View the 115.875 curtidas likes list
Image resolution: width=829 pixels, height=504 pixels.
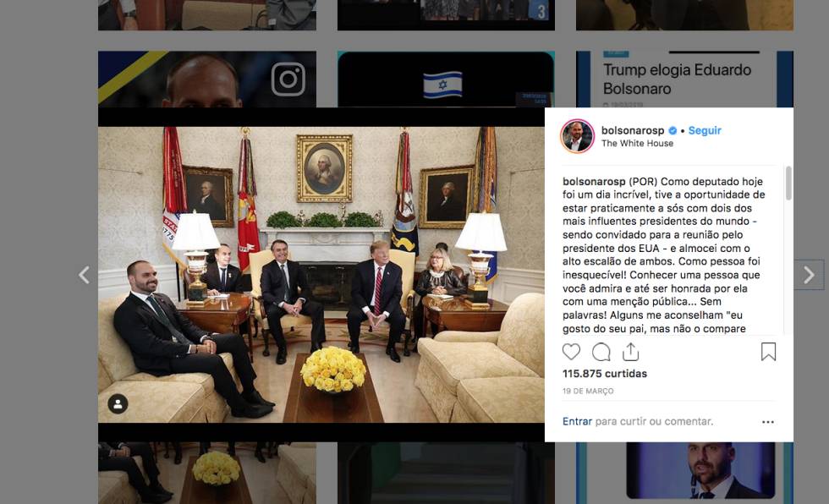pos(604,374)
